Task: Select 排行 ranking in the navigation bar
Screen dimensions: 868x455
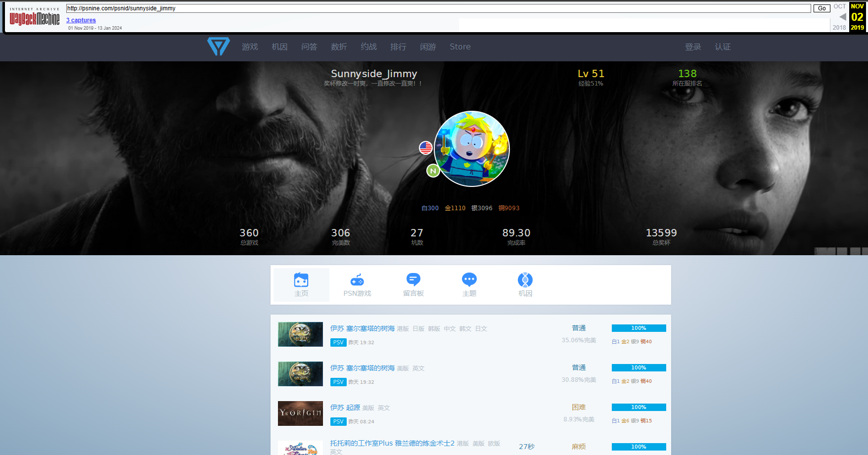Action: coord(398,46)
